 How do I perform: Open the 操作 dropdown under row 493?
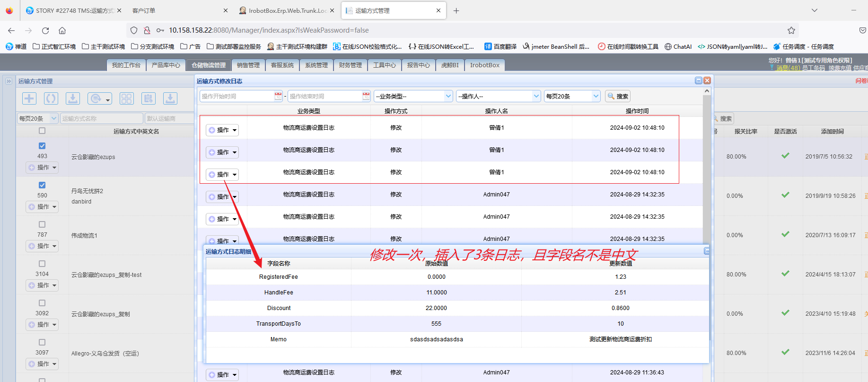[42, 168]
